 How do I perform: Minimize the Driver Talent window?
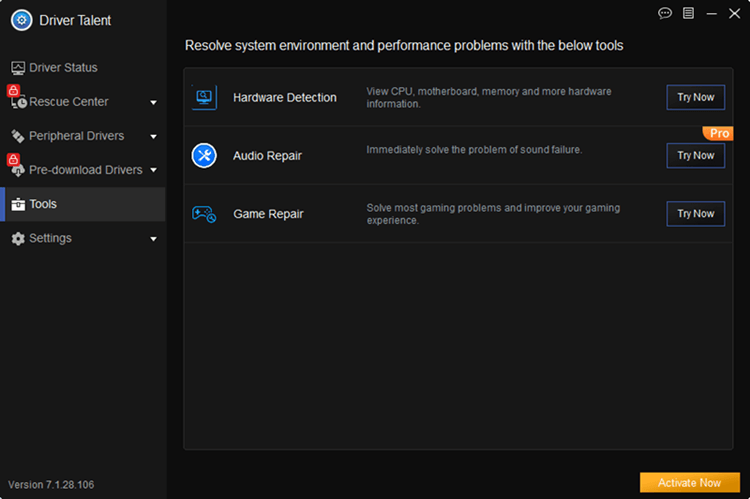pos(711,14)
